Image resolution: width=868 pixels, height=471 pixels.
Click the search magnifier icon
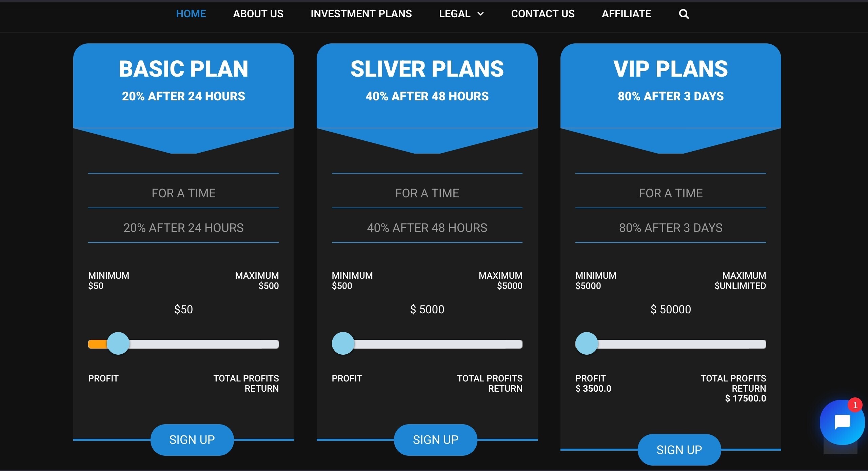[x=684, y=14]
